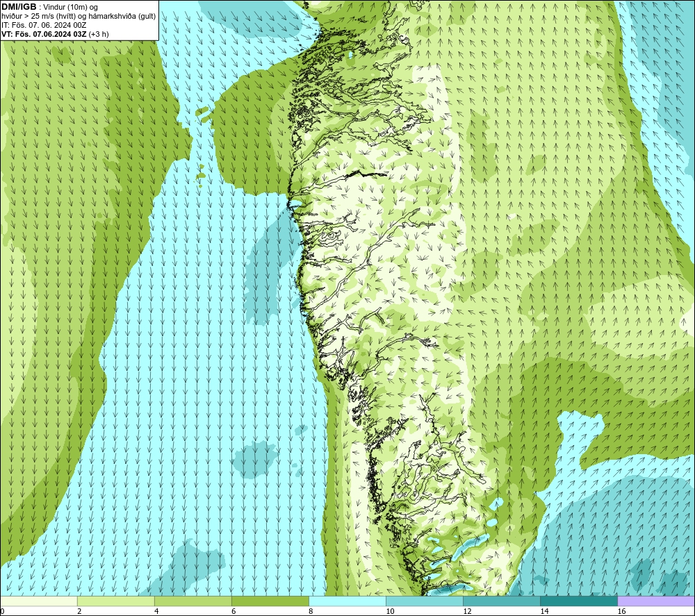The width and height of the screenshot is (695, 616).
Task: Click the legend scale label '2'
Action: (79, 611)
